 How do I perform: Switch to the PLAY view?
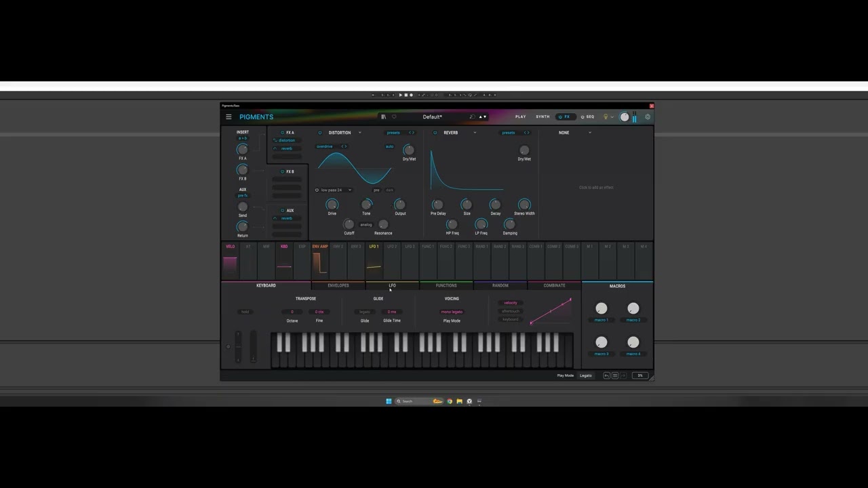tap(521, 117)
